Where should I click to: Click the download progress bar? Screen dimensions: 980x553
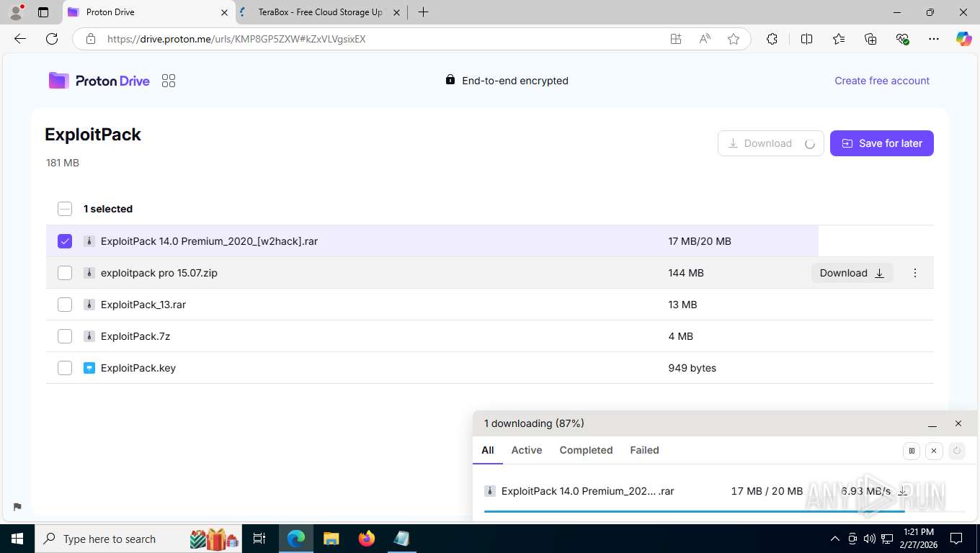[x=724, y=511]
